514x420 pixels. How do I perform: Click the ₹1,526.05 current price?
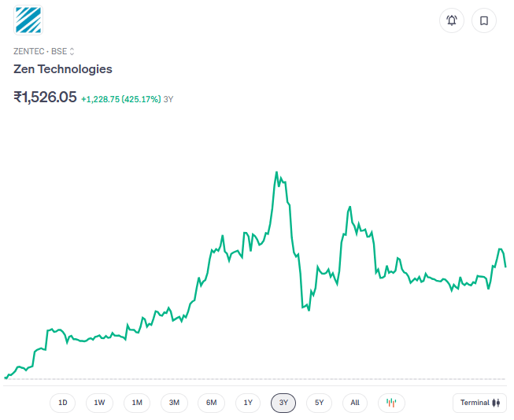[45, 98]
